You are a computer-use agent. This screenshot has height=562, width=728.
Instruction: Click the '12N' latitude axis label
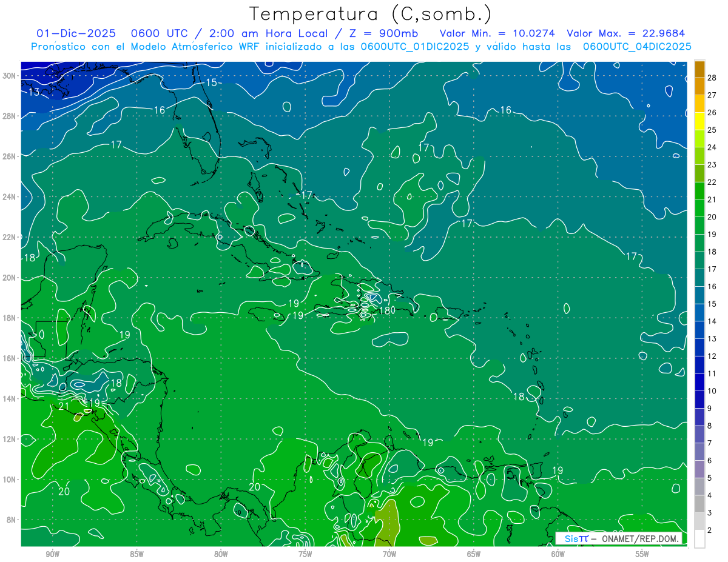tap(10, 439)
